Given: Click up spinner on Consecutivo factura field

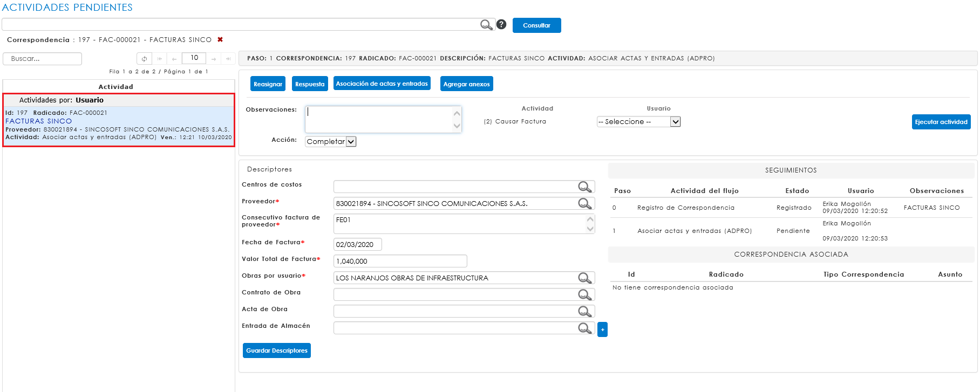Looking at the screenshot, I should pyautogui.click(x=590, y=219).
